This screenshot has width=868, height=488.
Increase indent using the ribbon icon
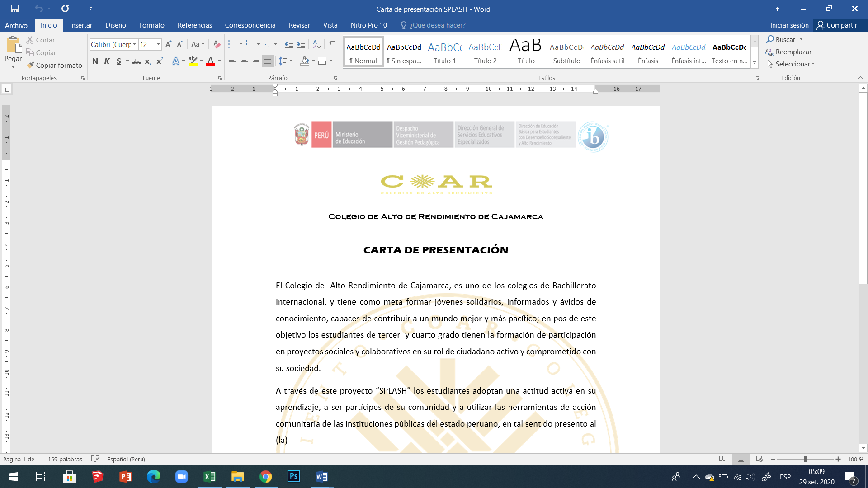pyautogui.click(x=301, y=44)
